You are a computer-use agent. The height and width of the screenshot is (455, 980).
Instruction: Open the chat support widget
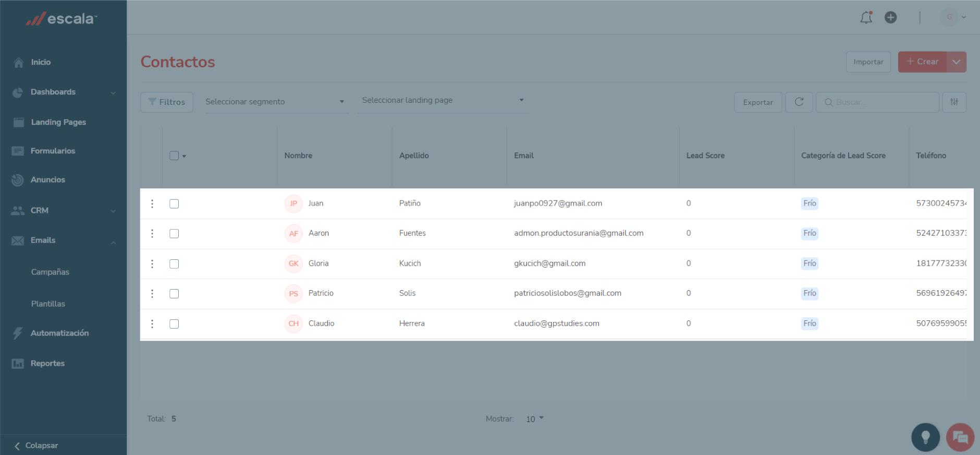pyautogui.click(x=960, y=437)
